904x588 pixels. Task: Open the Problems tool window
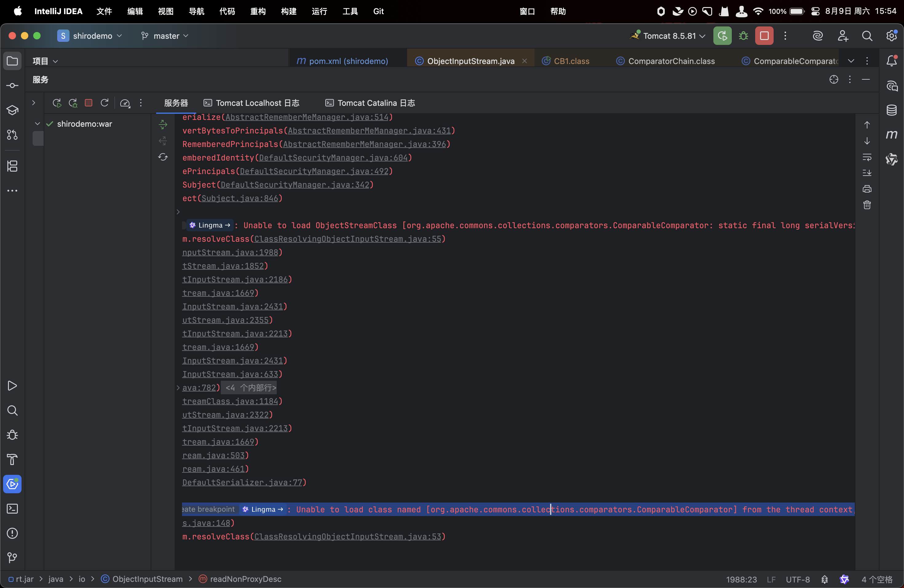click(x=12, y=533)
